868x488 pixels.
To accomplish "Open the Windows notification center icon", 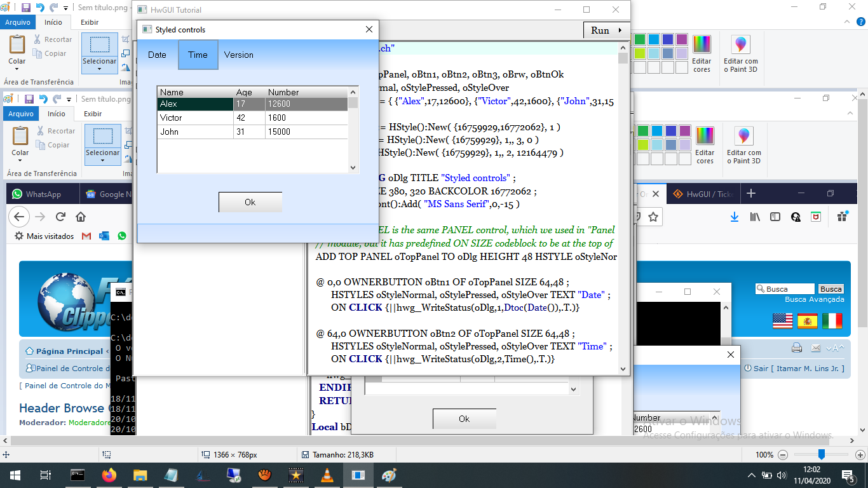I will [x=848, y=475].
